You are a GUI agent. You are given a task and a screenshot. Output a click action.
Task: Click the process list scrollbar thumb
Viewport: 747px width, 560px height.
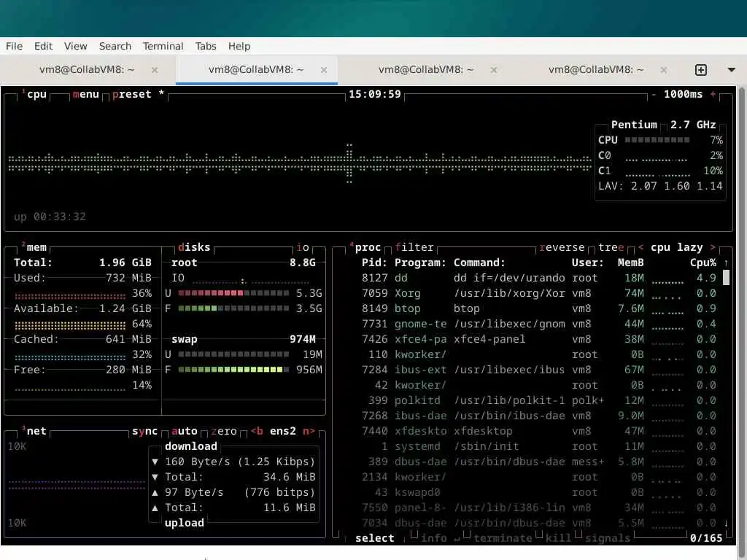tap(726, 278)
